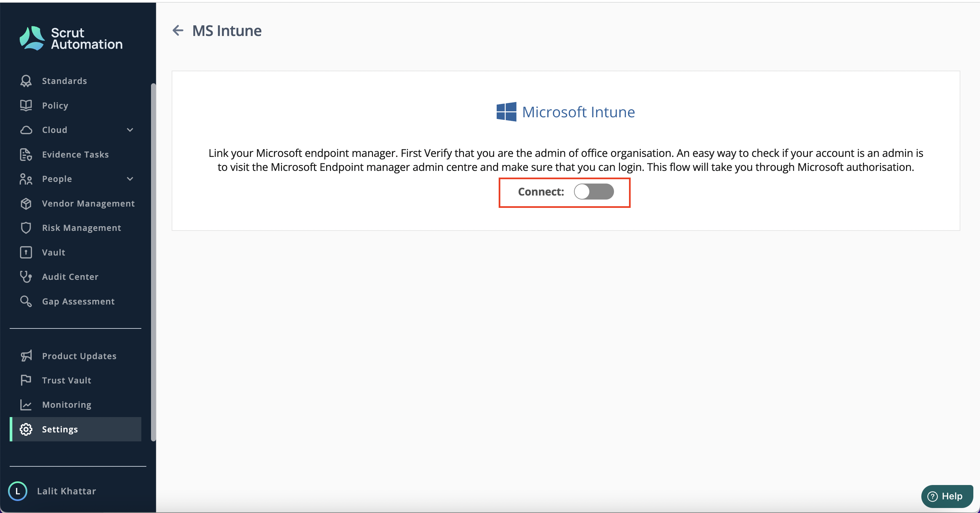Open the Policy menu item
The height and width of the screenshot is (513, 980).
[x=75, y=105]
